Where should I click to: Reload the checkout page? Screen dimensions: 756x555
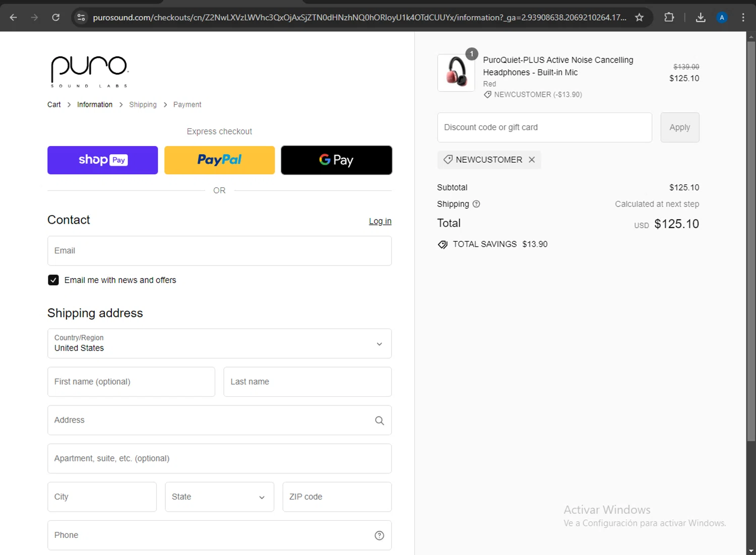point(56,18)
